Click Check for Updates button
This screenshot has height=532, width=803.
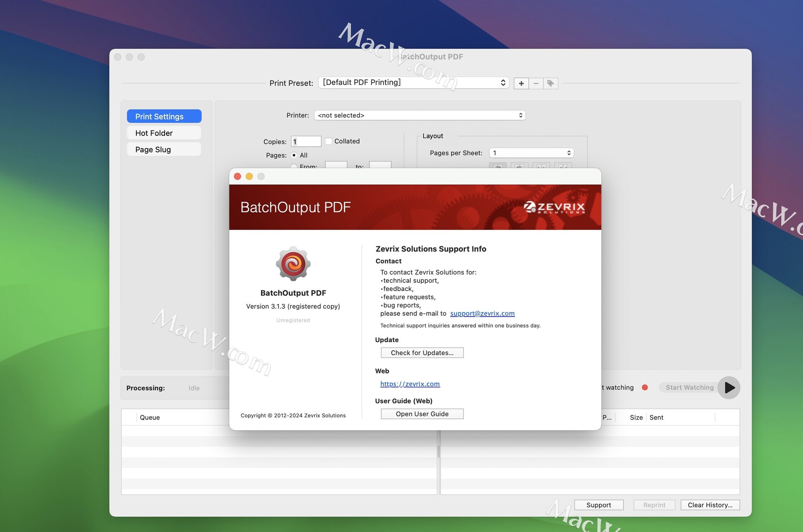(422, 353)
